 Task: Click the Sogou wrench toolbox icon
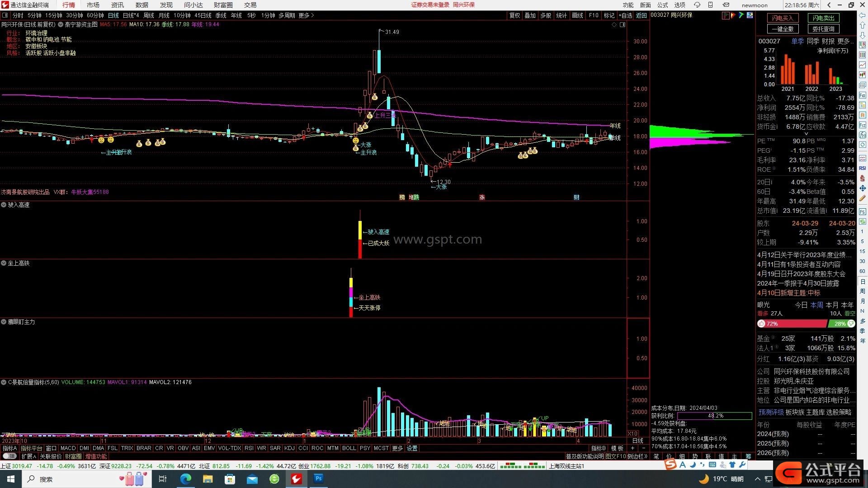(x=743, y=465)
